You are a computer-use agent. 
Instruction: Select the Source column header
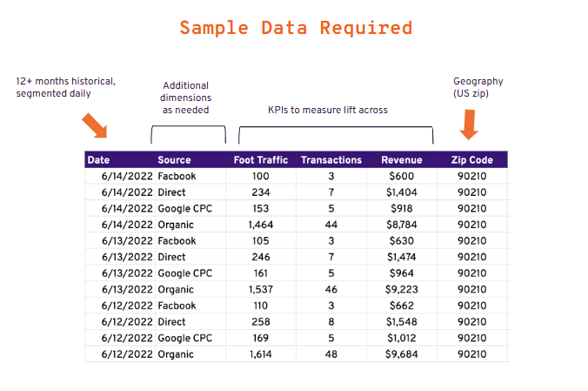click(x=174, y=160)
